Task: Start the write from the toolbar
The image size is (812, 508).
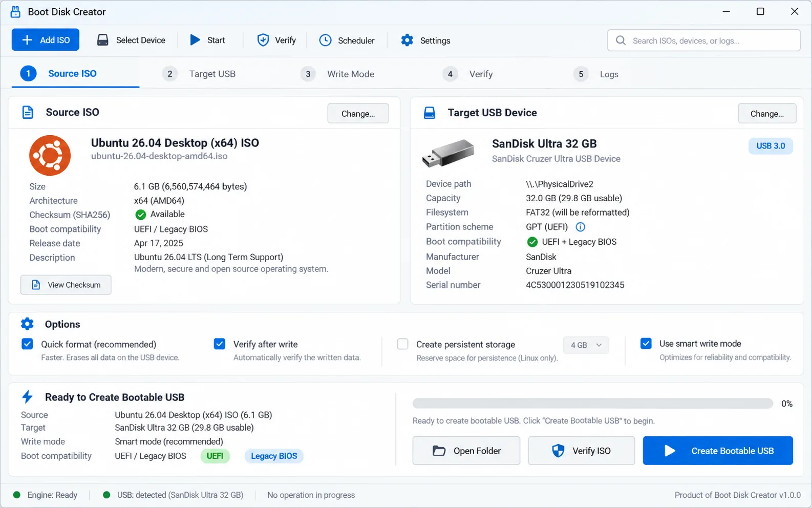Action: [x=207, y=40]
